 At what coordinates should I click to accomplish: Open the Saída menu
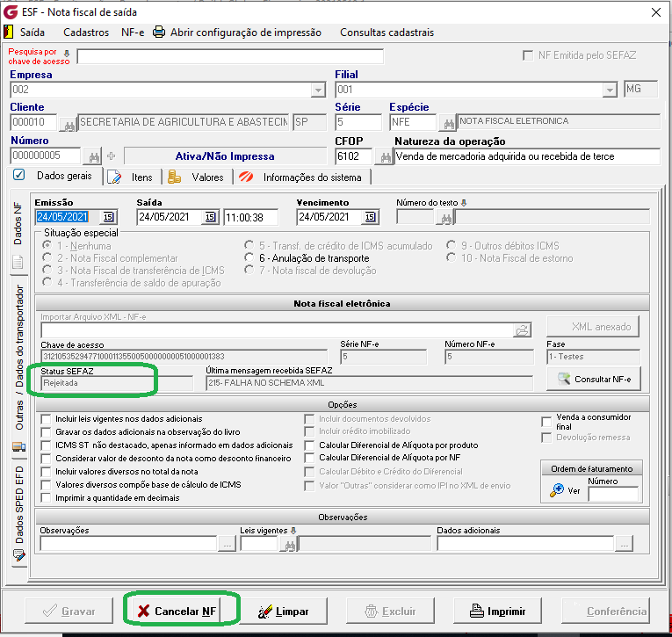pos(33,33)
